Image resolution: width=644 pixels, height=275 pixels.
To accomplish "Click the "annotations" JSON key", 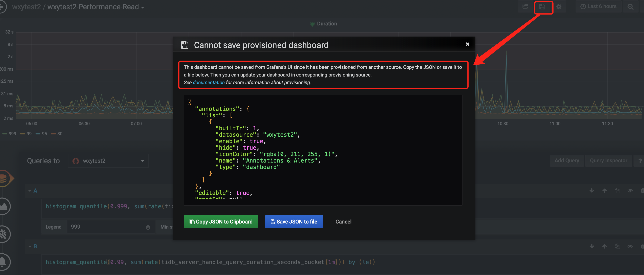I will pos(217,109).
